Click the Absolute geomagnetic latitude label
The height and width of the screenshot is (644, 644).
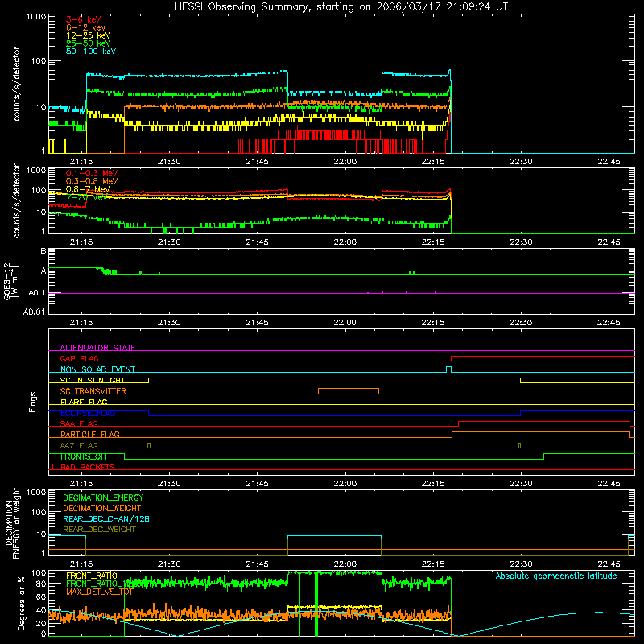click(x=556, y=576)
